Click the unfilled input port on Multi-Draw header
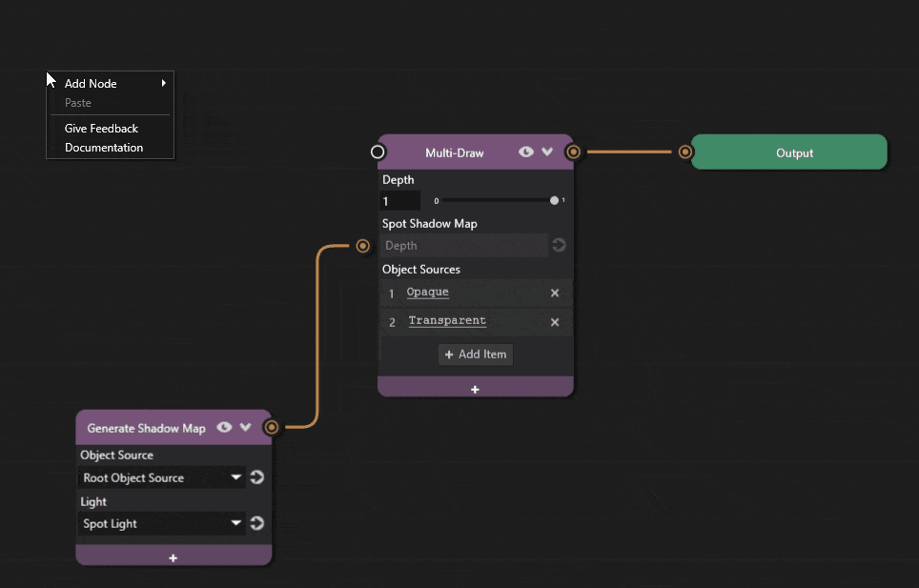This screenshot has width=919, height=588. click(378, 151)
